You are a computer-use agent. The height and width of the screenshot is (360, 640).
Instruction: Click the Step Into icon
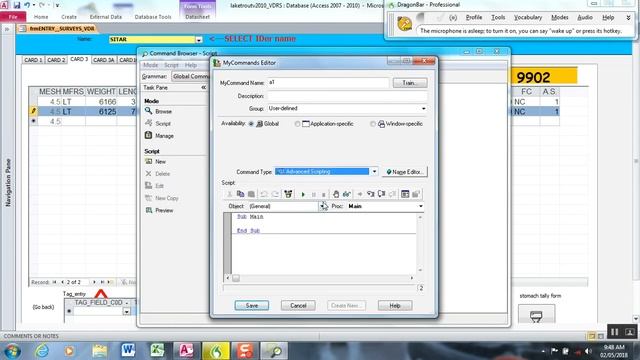click(x=371, y=194)
